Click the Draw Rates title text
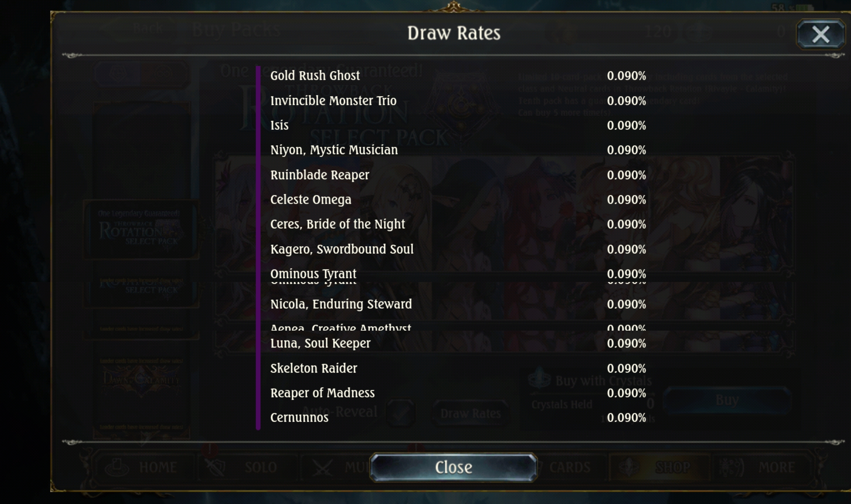The width and height of the screenshot is (851, 504). (x=454, y=33)
